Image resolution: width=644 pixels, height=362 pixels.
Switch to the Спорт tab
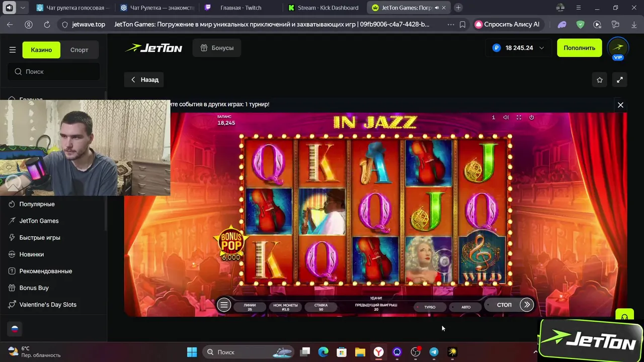click(79, 50)
